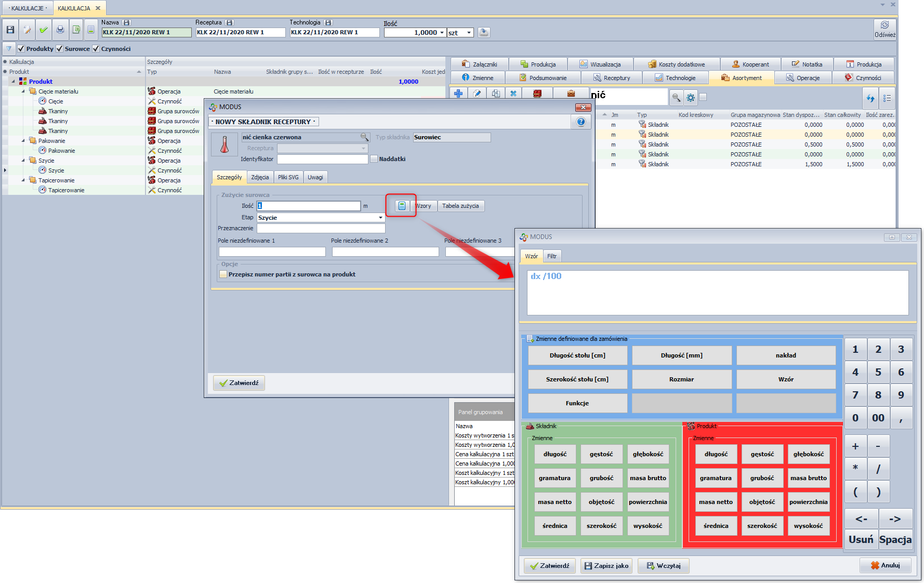Viewport: 924px width, 583px height.
Task: Toggle the Naddatki checkbox
Action: click(x=374, y=159)
